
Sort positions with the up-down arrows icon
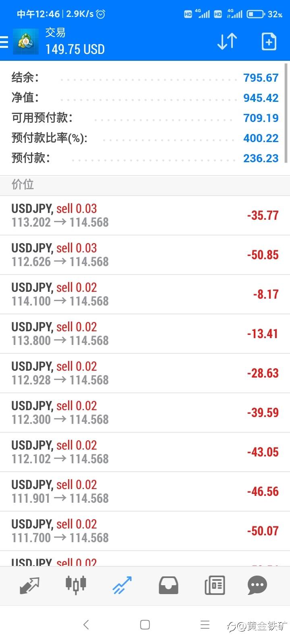click(227, 41)
